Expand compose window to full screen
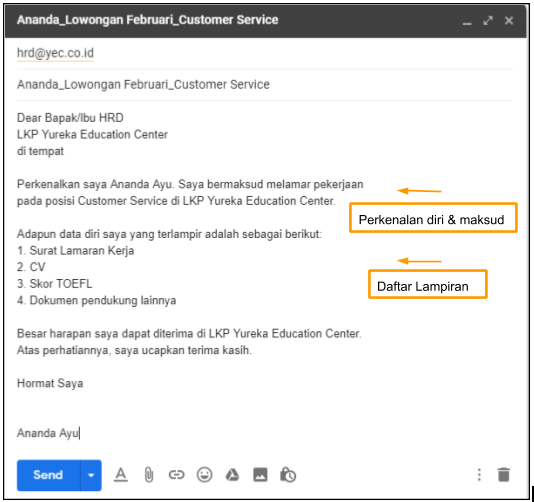The height and width of the screenshot is (502, 534). tap(488, 20)
